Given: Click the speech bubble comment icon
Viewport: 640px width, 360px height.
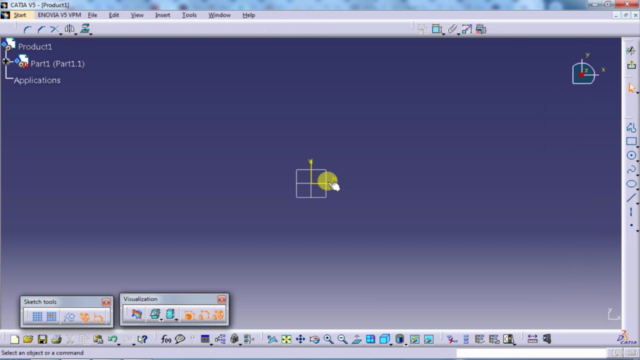Looking at the screenshot, I should coord(180,339).
